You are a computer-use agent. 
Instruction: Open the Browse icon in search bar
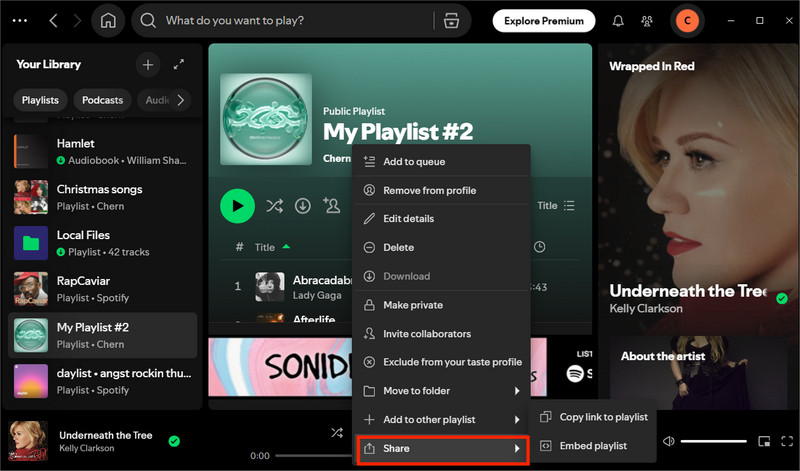pos(451,20)
